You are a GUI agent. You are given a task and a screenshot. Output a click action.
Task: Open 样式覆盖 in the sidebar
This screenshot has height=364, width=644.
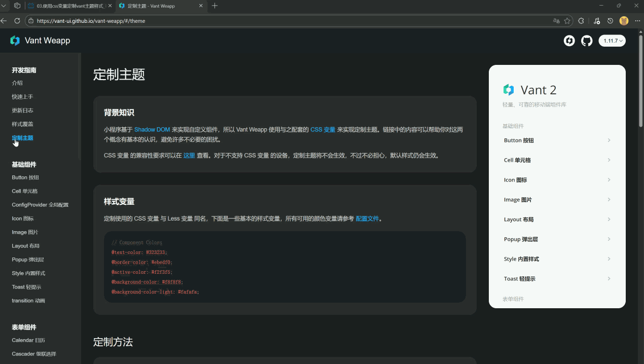[22, 124]
